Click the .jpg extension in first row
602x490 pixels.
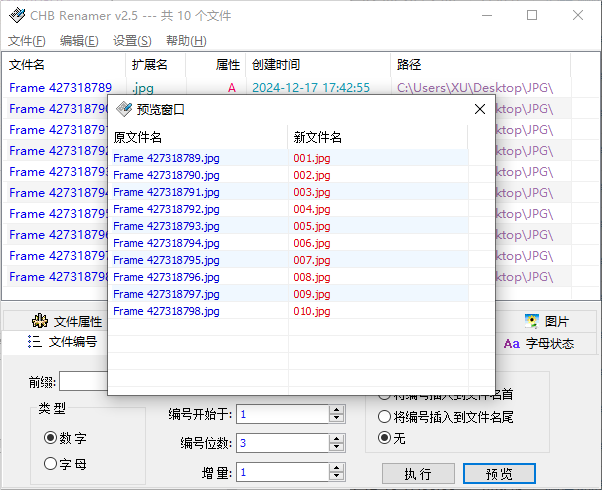[142, 88]
